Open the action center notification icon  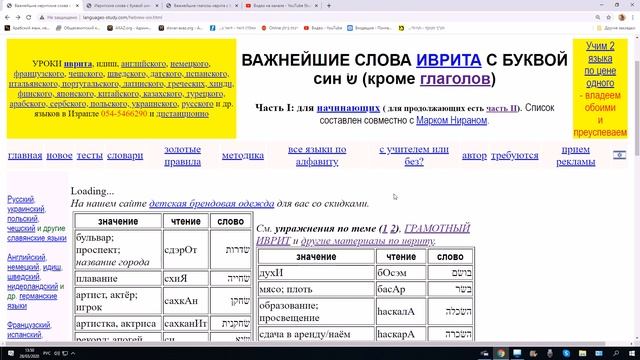pos(11,353)
